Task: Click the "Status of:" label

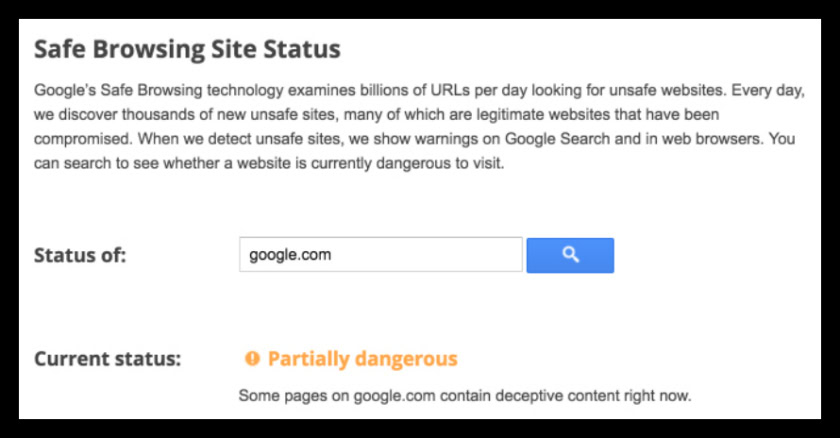Action: 80,255
